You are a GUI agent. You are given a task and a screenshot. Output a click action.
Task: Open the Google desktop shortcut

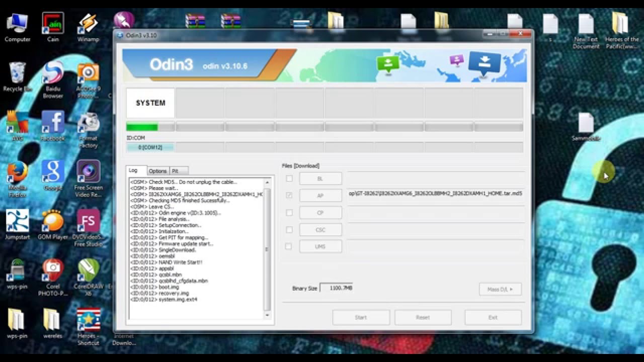click(x=53, y=175)
